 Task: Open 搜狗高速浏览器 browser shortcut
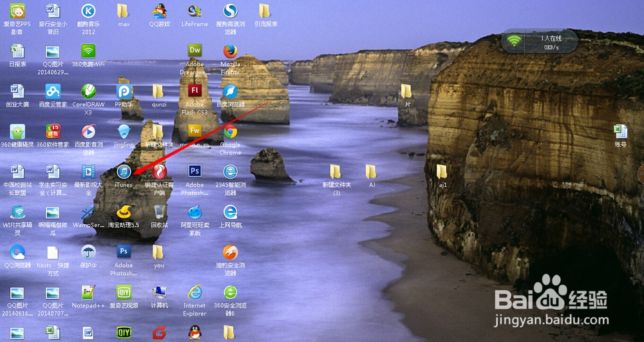[231, 11]
